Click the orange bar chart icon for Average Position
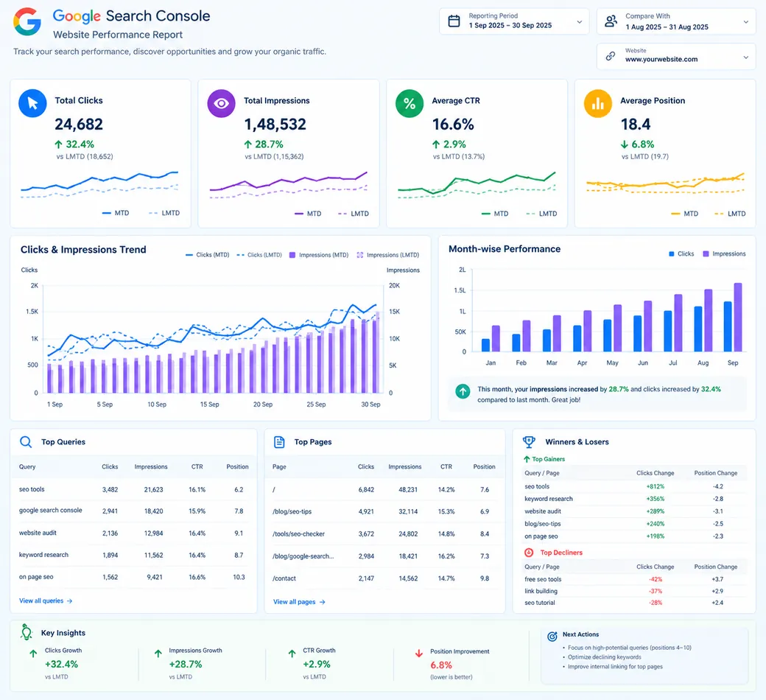The image size is (766, 700). [x=598, y=103]
